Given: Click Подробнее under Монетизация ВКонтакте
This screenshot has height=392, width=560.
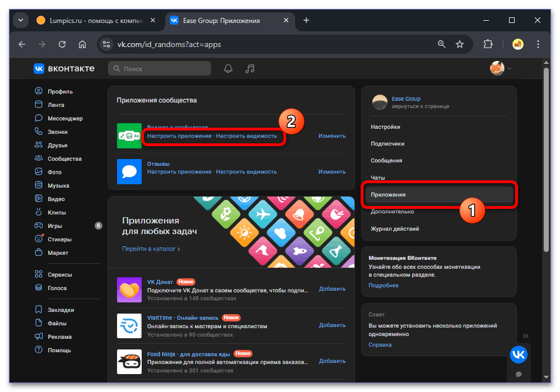Looking at the screenshot, I should pos(384,285).
